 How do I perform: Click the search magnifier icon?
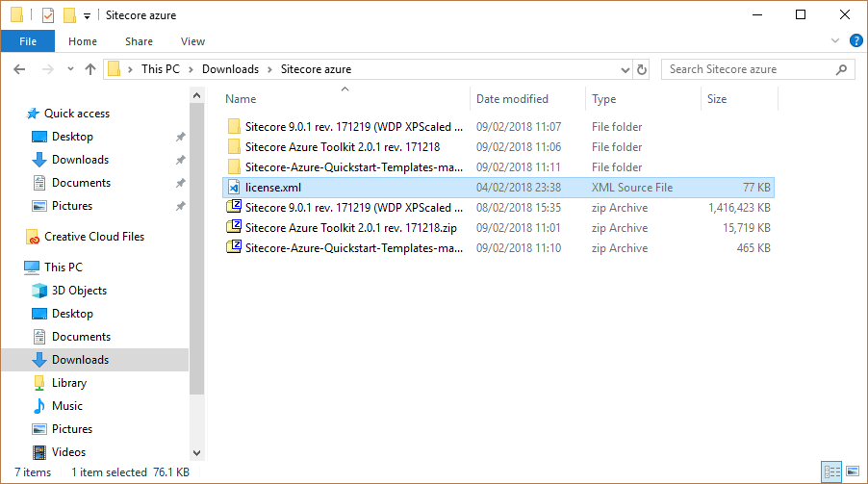click(x=841, y=69)
